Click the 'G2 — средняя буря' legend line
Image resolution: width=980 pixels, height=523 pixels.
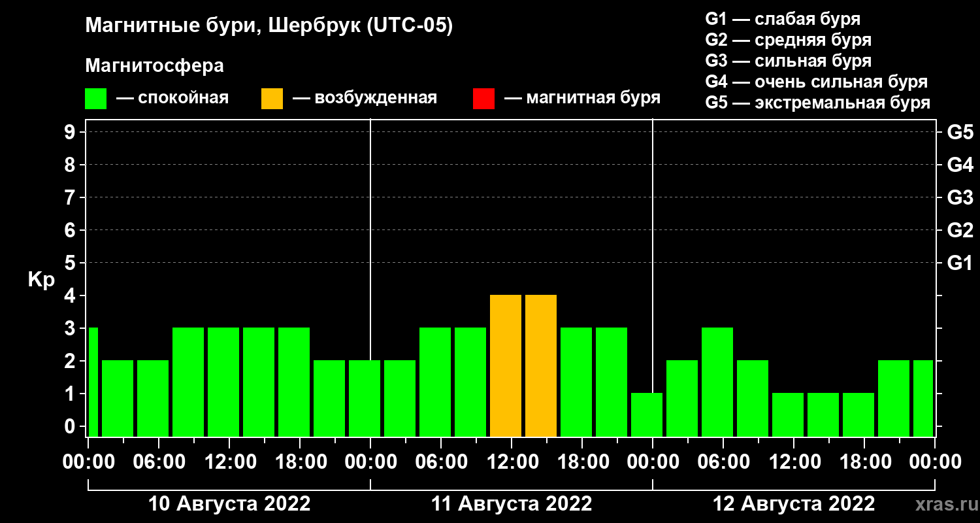point(788,40)
